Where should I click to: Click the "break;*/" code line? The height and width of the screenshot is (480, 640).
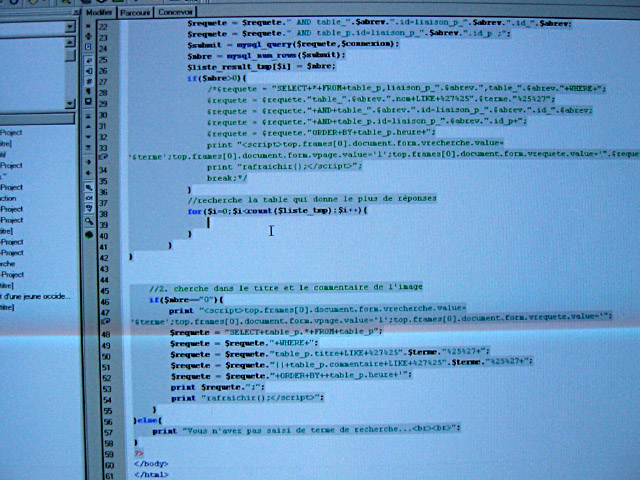[x=227, y=178]
